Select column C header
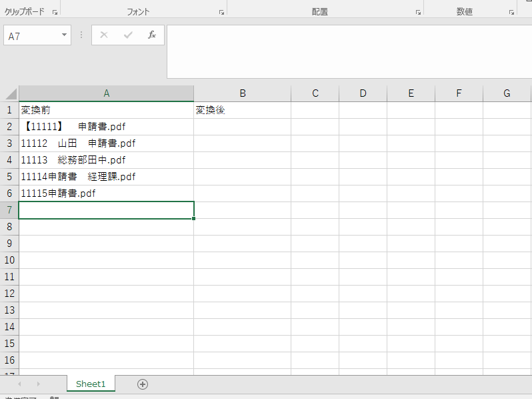This screenshot has height=399, width=532. tap(315, 93)
